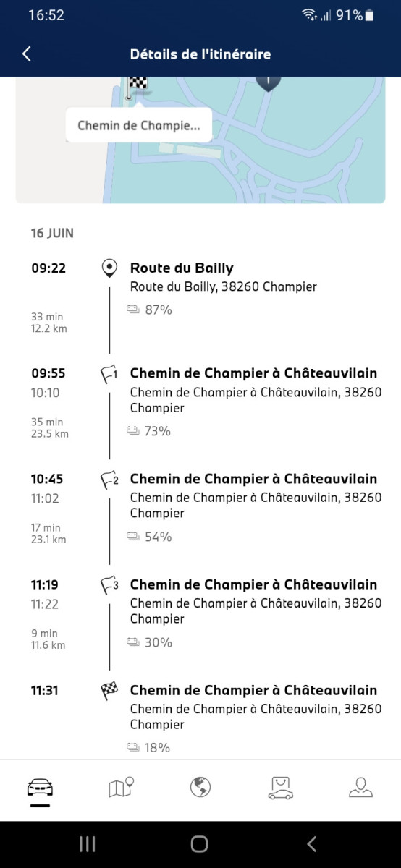Tap the globe icon in bottom bar
Screen dimensions: 401x868
tap(200, 787)
